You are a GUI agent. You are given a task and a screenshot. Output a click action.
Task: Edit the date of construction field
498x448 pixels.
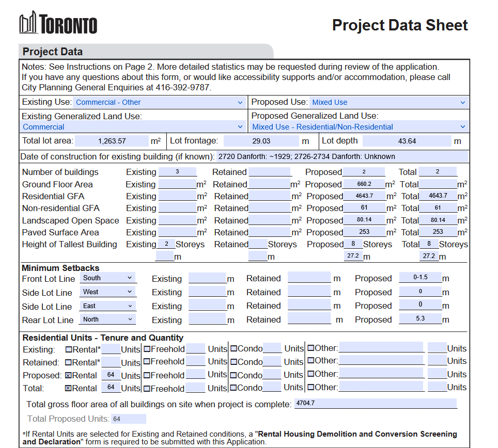[341, 156]
